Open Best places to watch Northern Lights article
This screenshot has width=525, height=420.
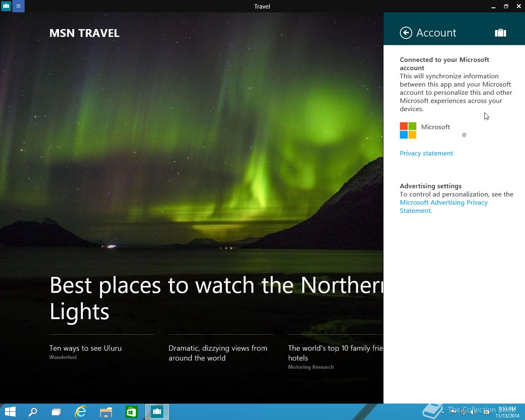(216, 298)
